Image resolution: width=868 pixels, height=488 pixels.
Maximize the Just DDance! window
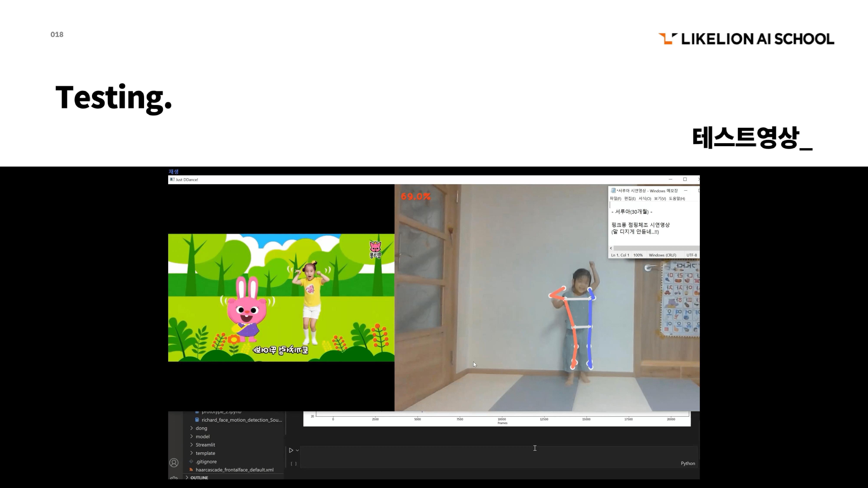(x=685, y=180)
